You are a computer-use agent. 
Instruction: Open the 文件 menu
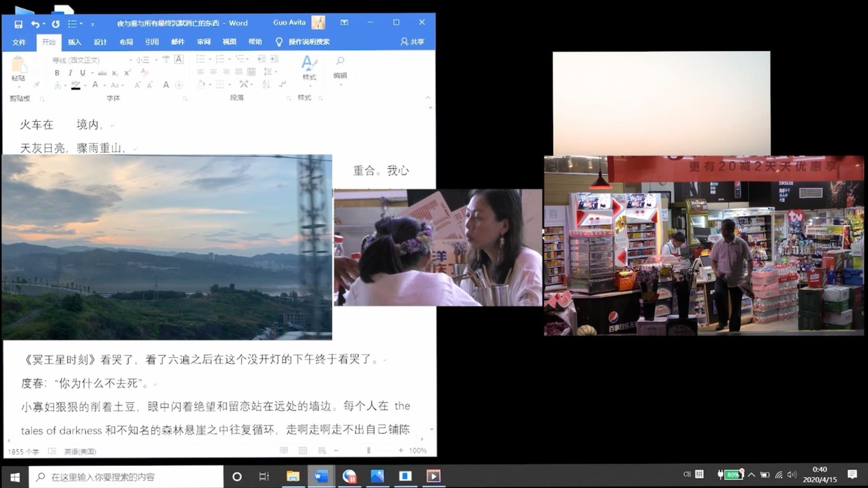pyautogui.click(x=19, y=42)
